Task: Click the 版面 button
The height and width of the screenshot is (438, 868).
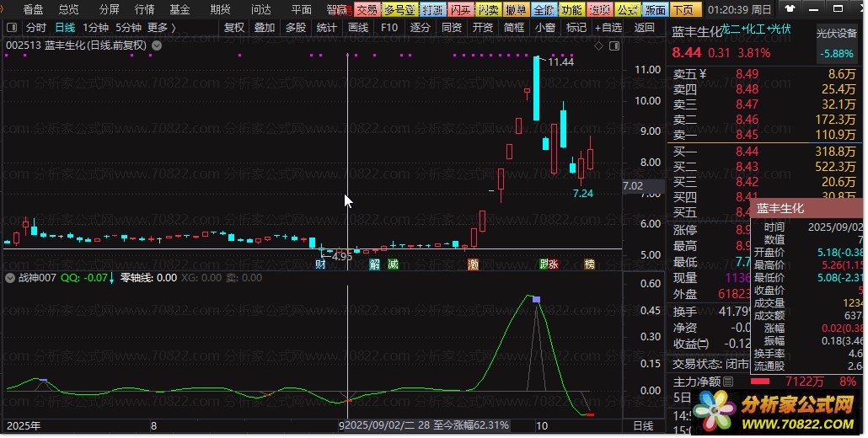Action: (x=656, y=9)
